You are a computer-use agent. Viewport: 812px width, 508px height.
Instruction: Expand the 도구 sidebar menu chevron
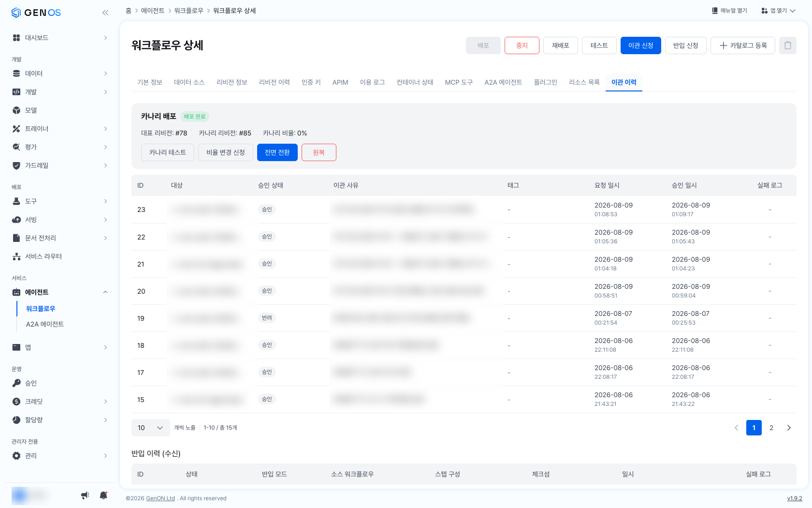click(x=105, y=201)
